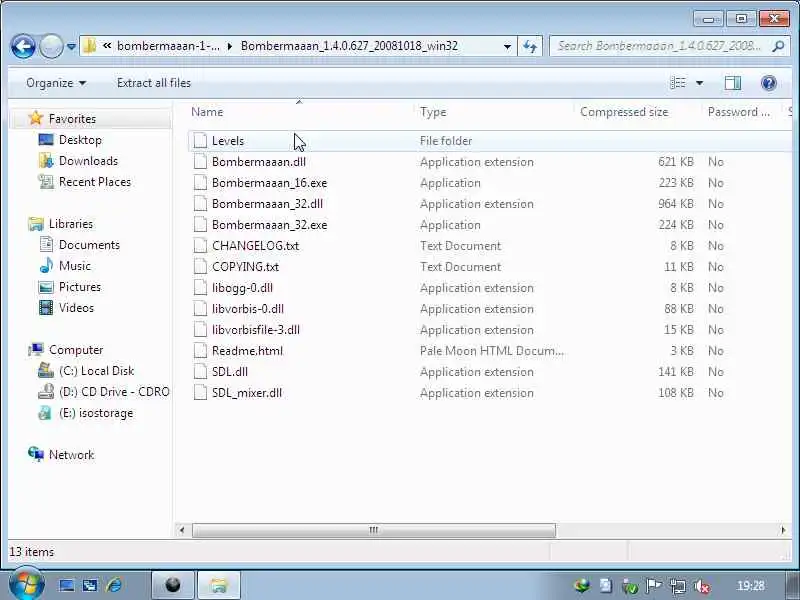Click the search magnifier icon
800x600 pixels.
(x=778, y=46)
